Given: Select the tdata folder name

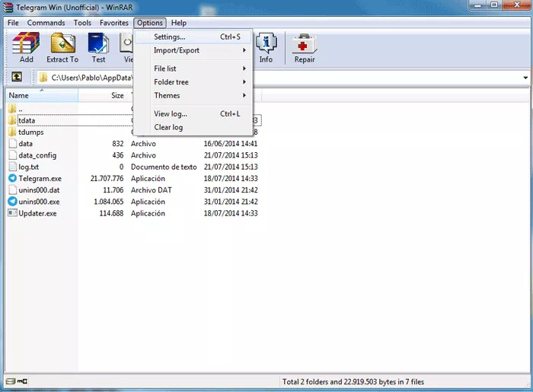Looking at the screenshot, I should (x=27, y=120).
